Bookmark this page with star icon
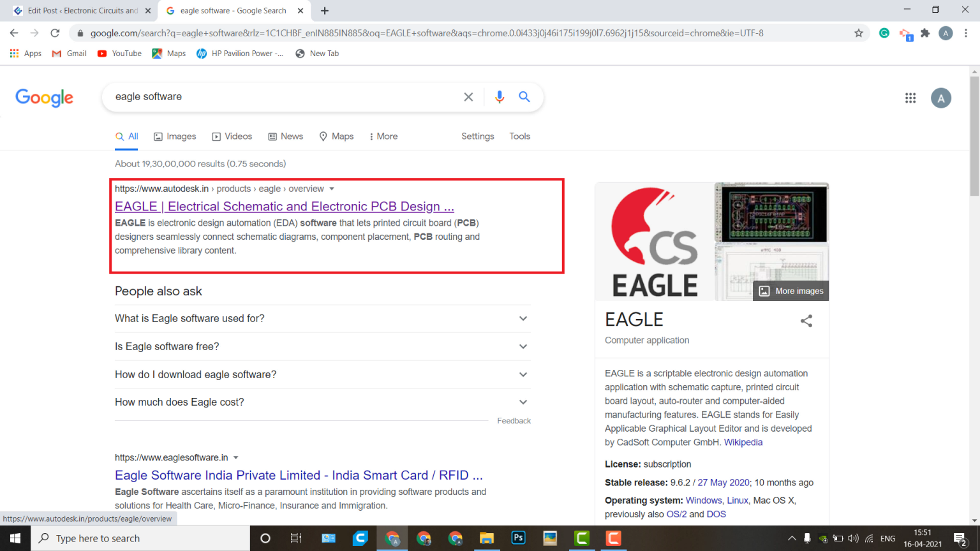Screen dimensions: 980x551 (859, 33)
